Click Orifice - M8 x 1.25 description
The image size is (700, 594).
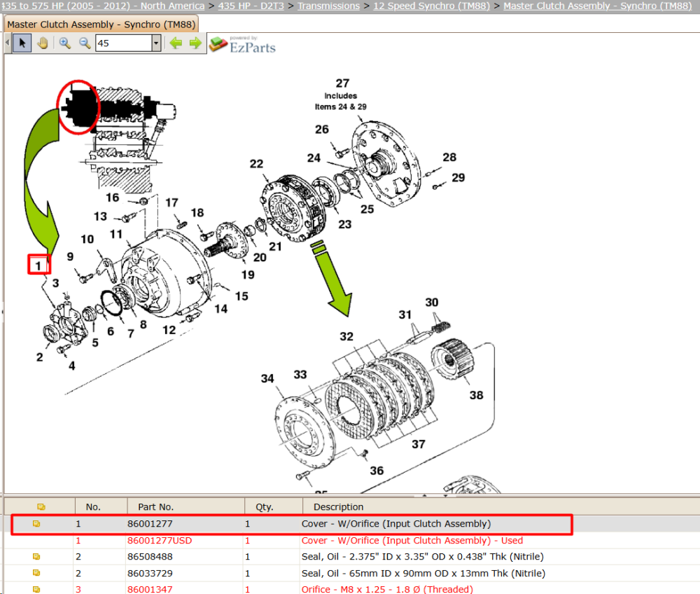(x=387, y=590)
